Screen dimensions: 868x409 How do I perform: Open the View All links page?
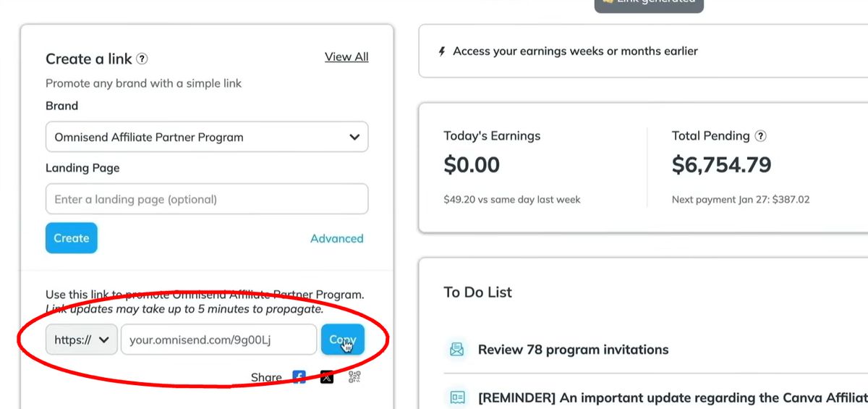coord(346,57)
